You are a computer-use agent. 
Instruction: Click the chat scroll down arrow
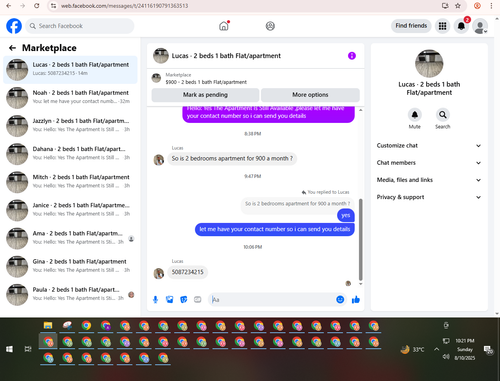point(360,284)
